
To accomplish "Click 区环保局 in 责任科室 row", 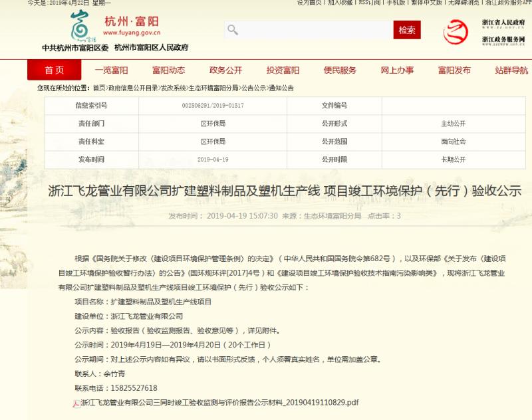I will [x=213, y=142].
